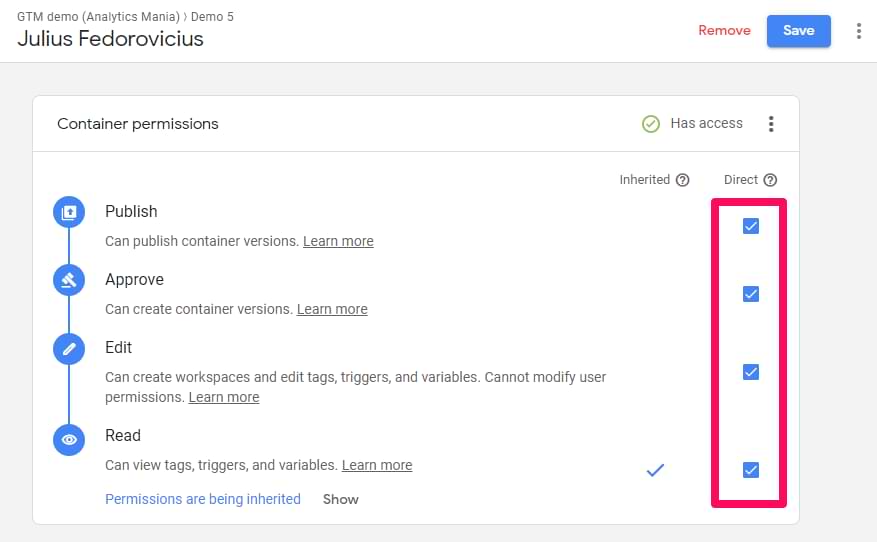This screenshot has width=877, height=542.
Task: Open Learn more link under Publish
Action: click(x=338, y=241)
